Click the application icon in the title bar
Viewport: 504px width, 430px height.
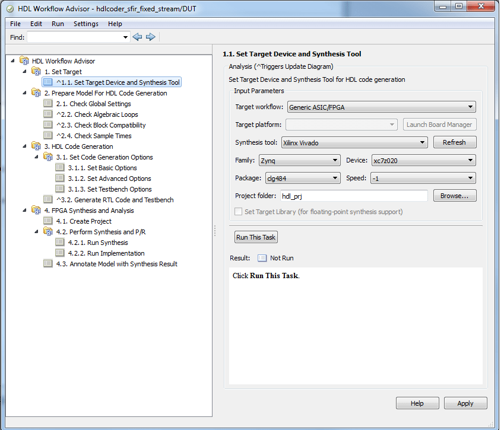click(10, 9)
